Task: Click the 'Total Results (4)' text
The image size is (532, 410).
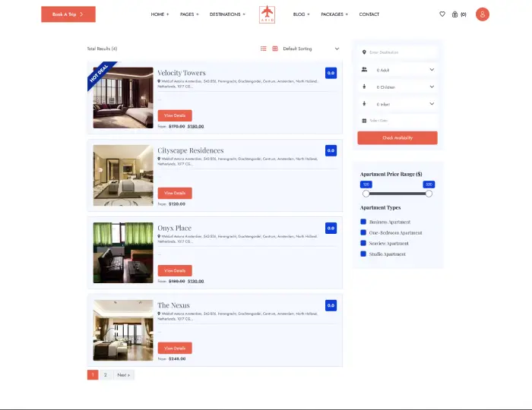Action: 102,49
